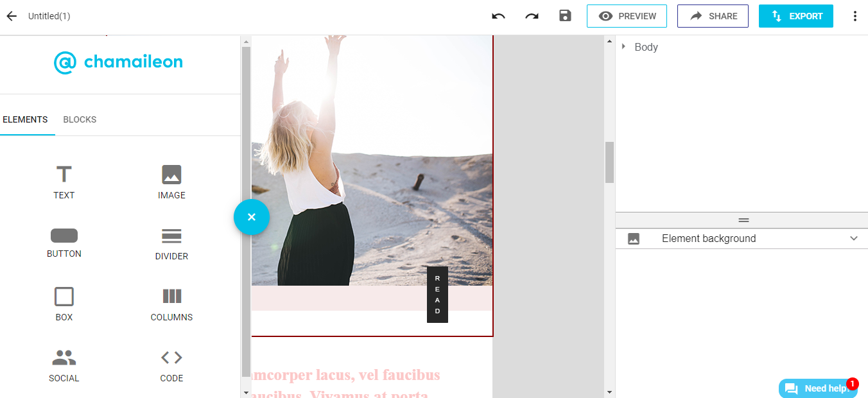Switch to the Blocks tab
Viewport: 868px width, 398px height.
coord(80,119)
